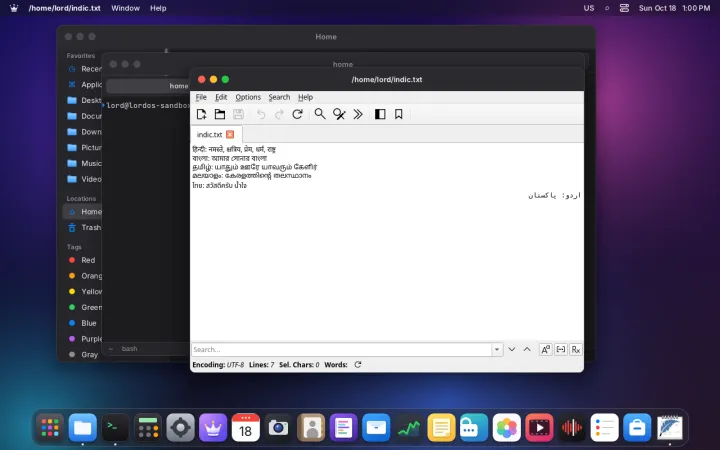The height and width of the screenshot is (450, 720).
Task: Launch the Camera app from the dock
Action: [x=278, y=428]
